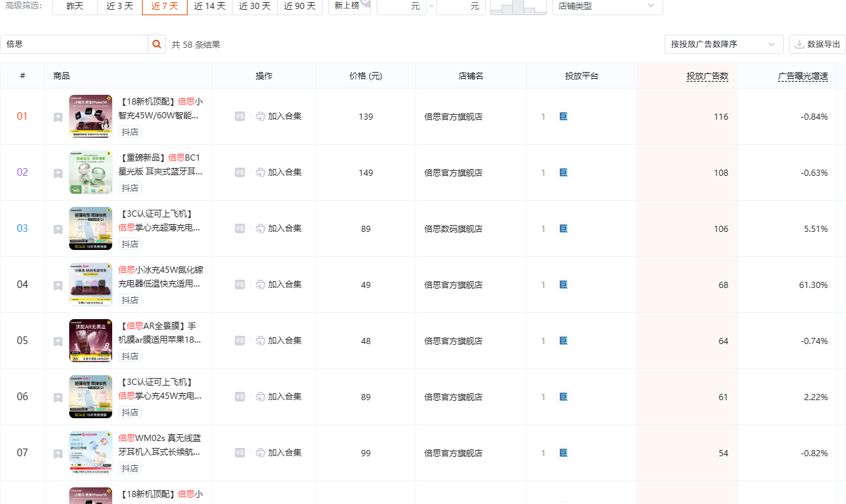Click the blue platform icon in row 05
This screenshot has width=846, height=504.
[x=564, y=341]
